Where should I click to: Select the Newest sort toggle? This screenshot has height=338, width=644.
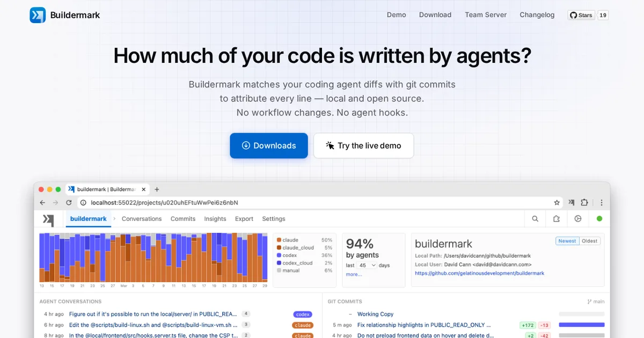(x=567, y=241)
